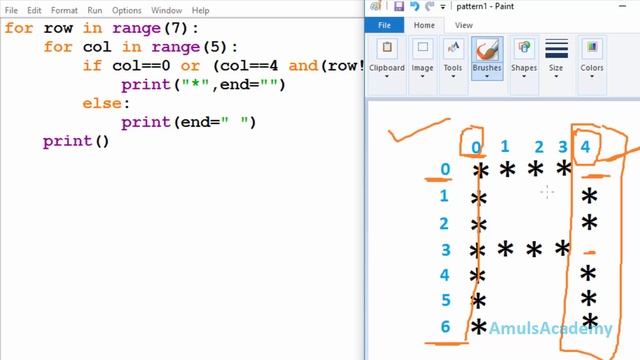Click on 'range(7)' in the code
640x360 pixels.
[150, 28]
